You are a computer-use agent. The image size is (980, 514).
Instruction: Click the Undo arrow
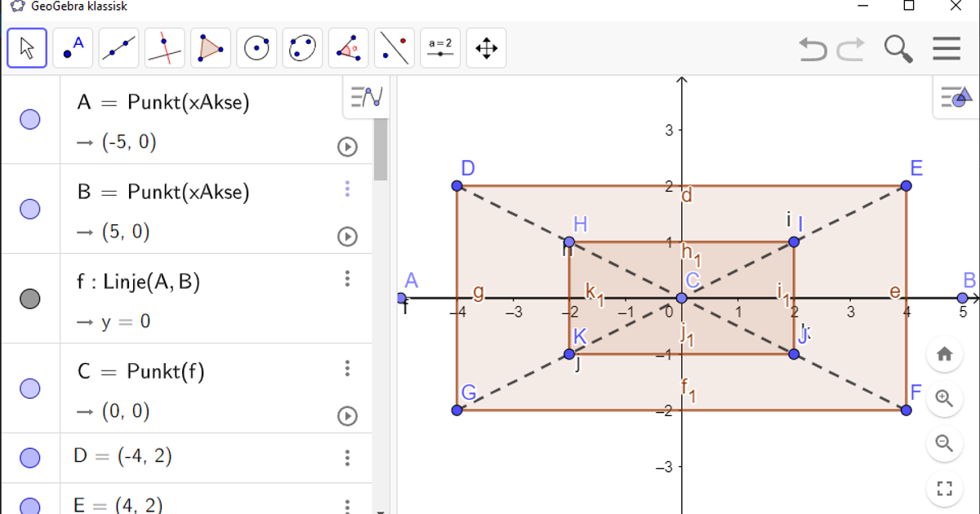[813, 49]
